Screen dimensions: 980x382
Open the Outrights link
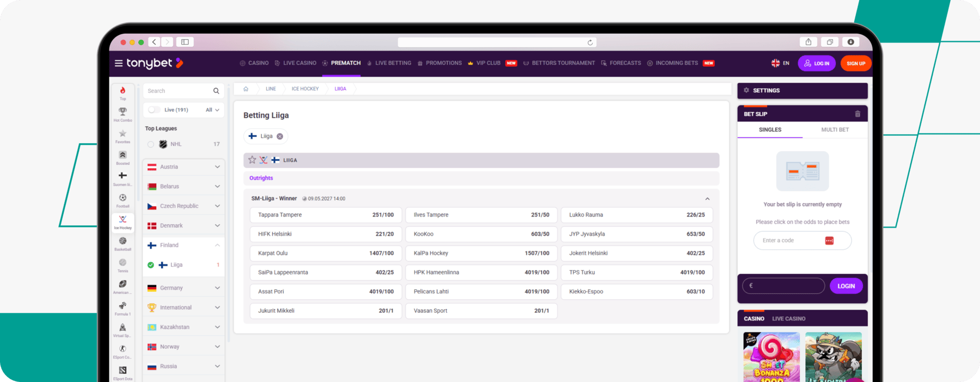click(x=261, y=178)
